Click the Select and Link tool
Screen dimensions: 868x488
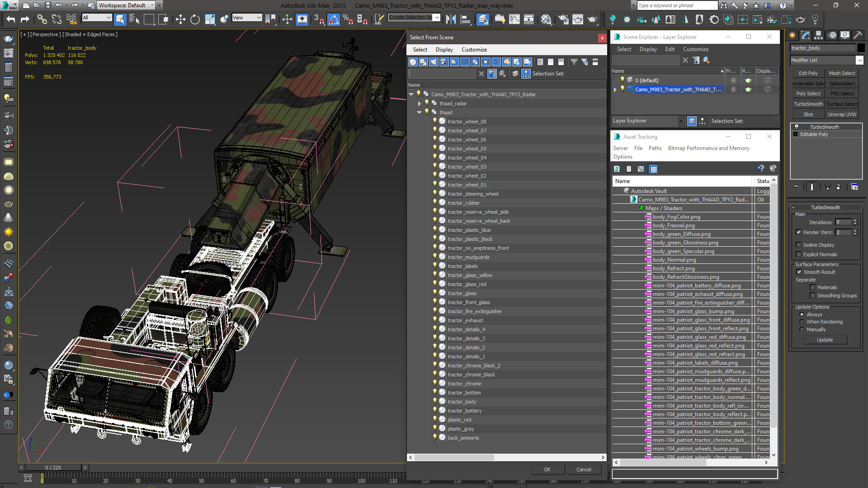tap(42, 19)
